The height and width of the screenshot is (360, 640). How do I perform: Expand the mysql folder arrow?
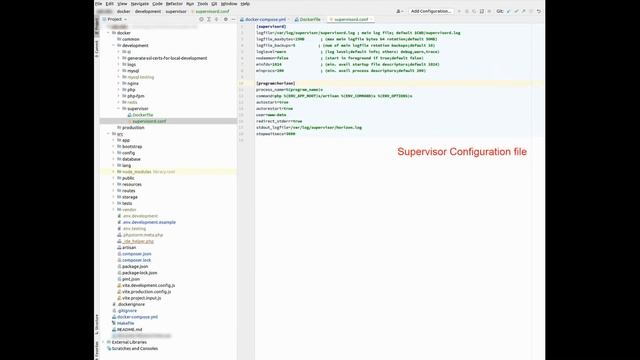[x=119, y=71]
